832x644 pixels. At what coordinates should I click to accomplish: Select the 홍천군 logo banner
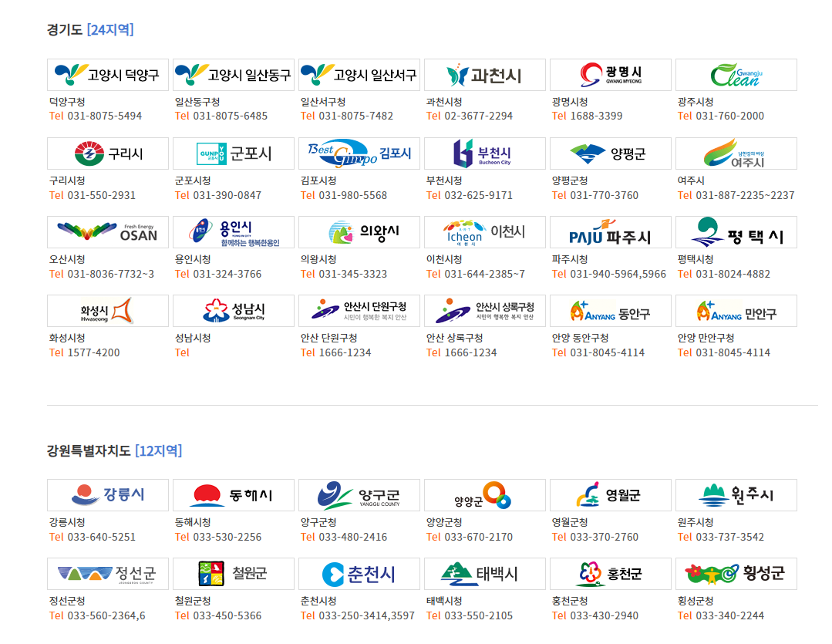point(611,574)
